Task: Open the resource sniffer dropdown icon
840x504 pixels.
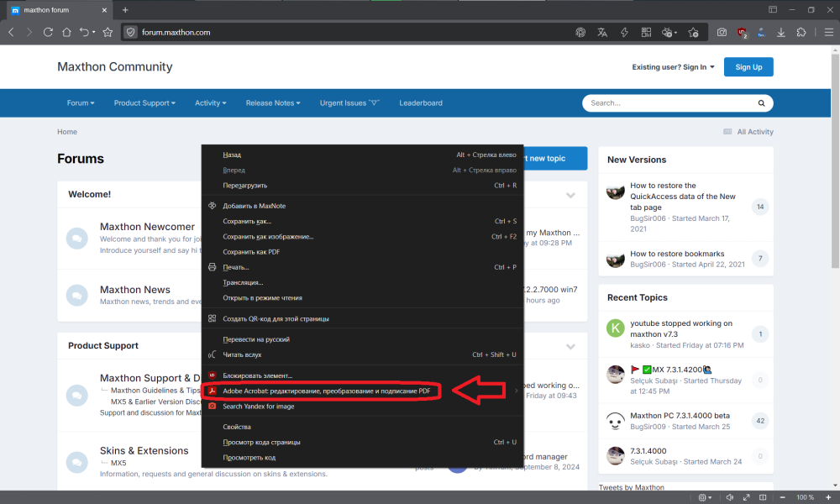Action: (669, 32)
